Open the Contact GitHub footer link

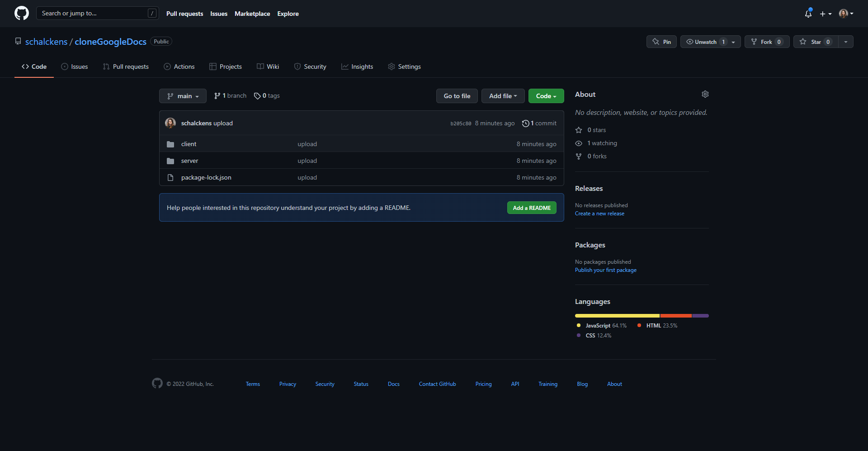tap(437, 384)
